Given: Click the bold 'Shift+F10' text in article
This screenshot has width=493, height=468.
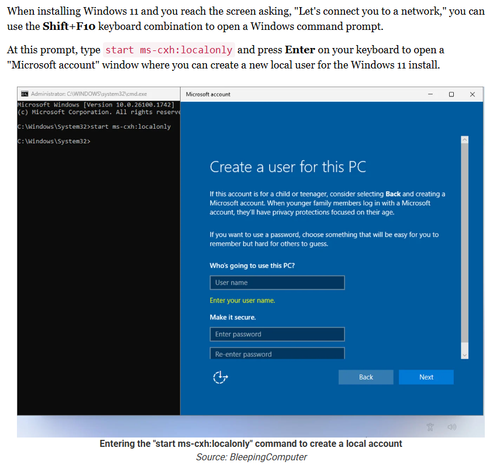Looking at the screenshot, I should 69,26.
